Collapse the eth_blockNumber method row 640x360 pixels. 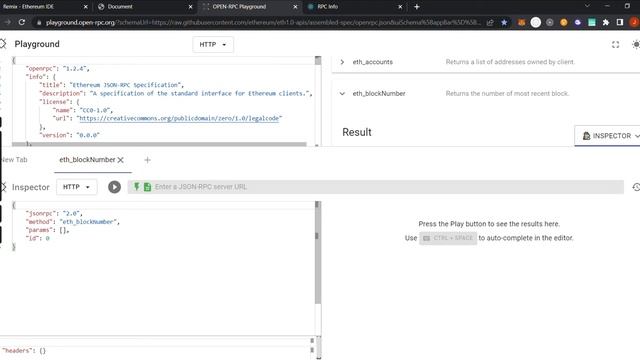(x=342, y=93)
